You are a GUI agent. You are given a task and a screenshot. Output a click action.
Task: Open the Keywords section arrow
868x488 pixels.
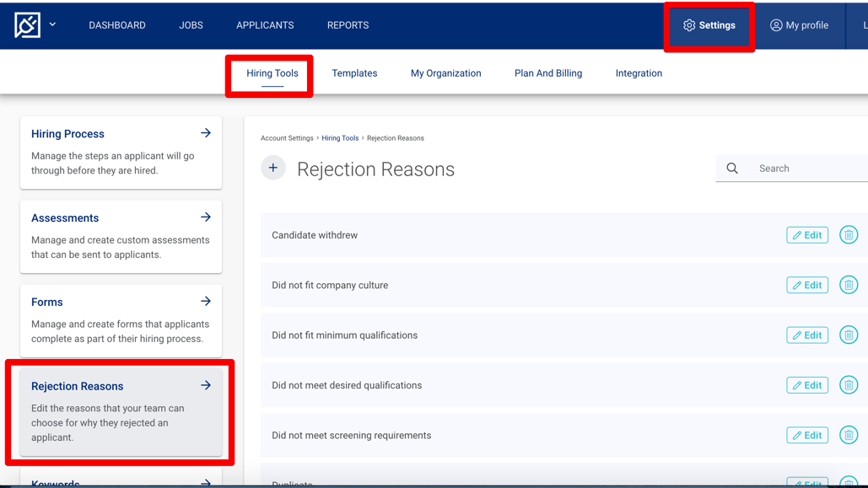[205, 480]
